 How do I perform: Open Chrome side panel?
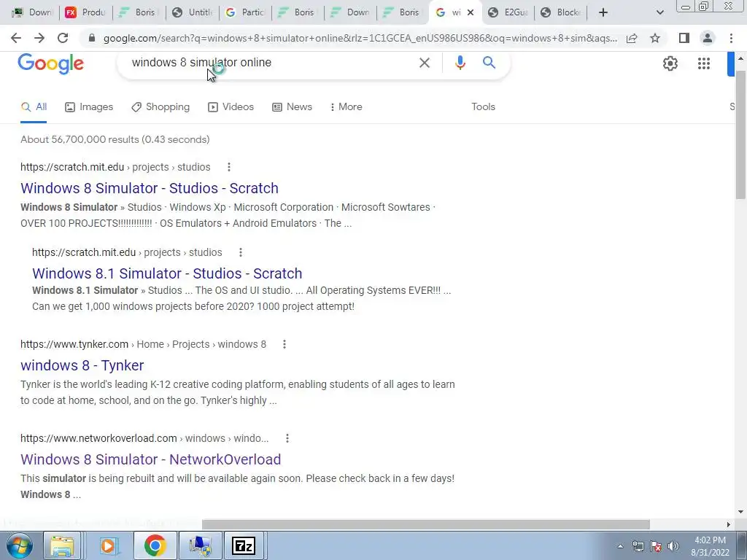pos(684,38)
